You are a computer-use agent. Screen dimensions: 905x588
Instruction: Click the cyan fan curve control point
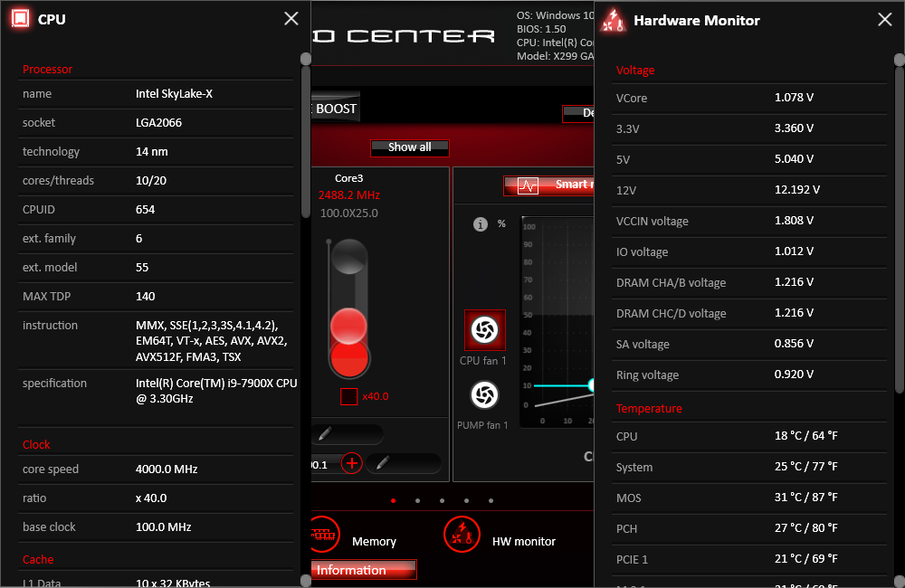591,384
